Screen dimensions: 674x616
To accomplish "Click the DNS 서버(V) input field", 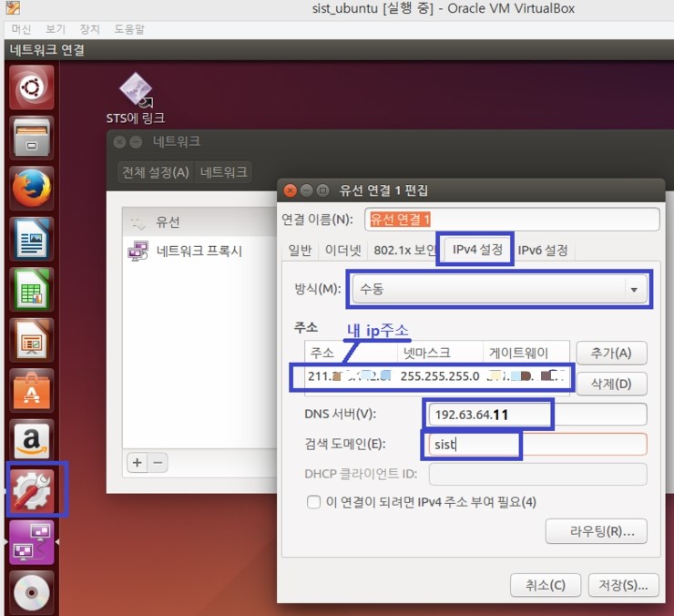I will tap(536, 415).
